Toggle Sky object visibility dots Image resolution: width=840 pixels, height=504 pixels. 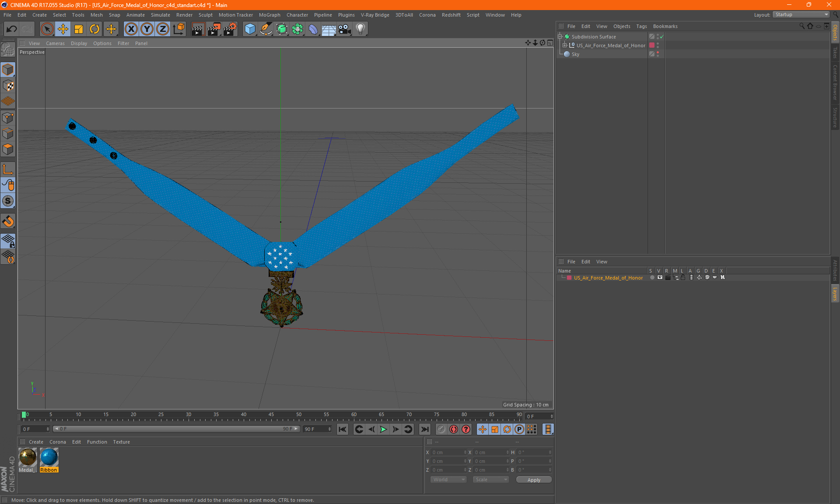click(x=658, y=54)
